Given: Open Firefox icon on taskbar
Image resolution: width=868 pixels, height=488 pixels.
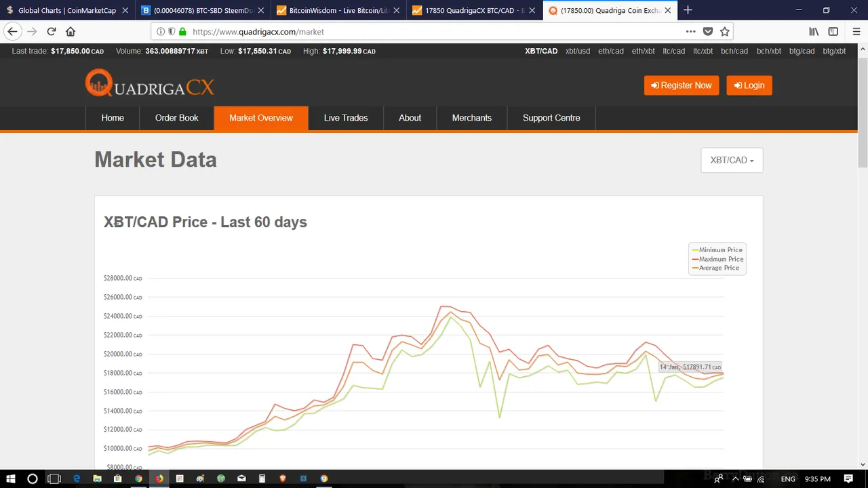Looking at the screenshot, I should point(159,479).
